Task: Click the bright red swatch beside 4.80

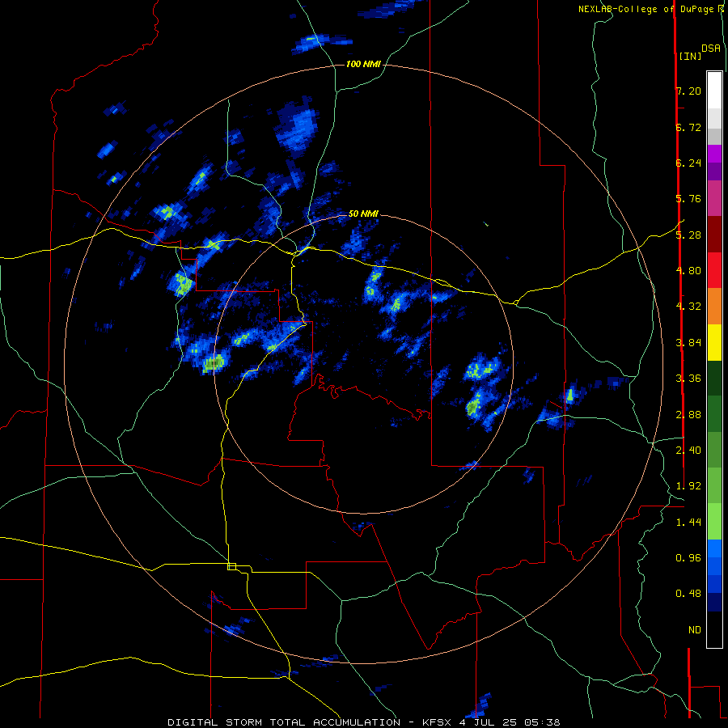Action: 714,270
